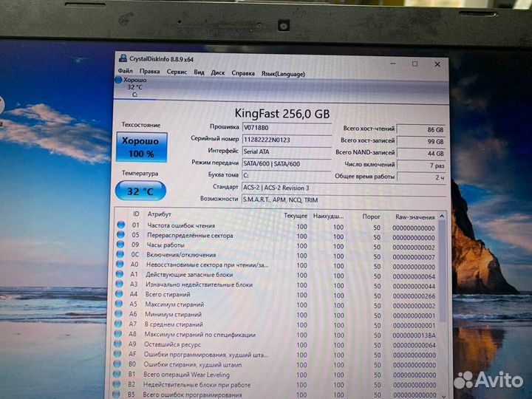
Task: Click status icon for Изначально недействительные блоки
Action: [x=119, y=284]
